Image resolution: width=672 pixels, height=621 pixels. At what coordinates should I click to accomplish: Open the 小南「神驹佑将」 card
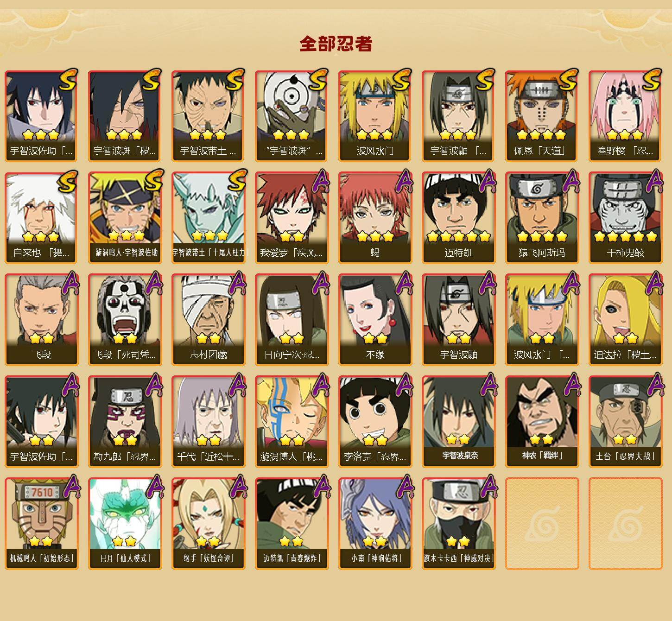pyautogui.click(x=375, y=524)
